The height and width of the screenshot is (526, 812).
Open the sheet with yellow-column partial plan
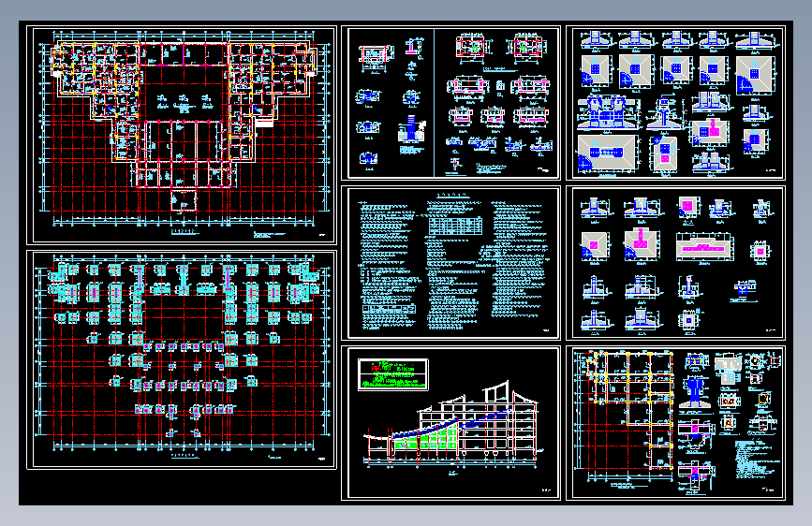(676, 423)
